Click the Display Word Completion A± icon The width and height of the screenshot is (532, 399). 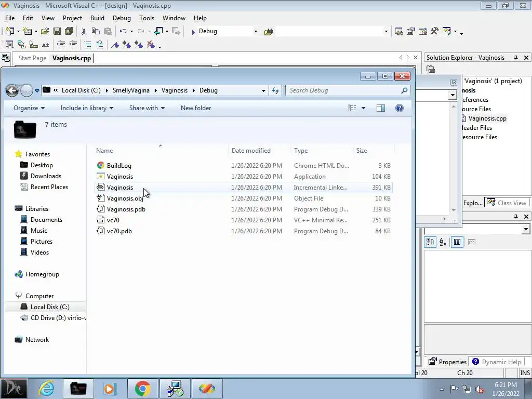coord(46,45)
